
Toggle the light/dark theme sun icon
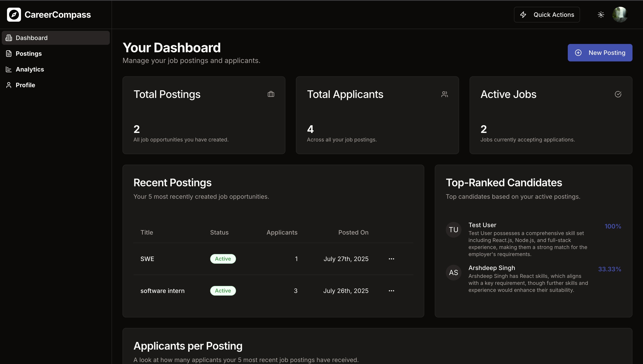pos(601,14)
